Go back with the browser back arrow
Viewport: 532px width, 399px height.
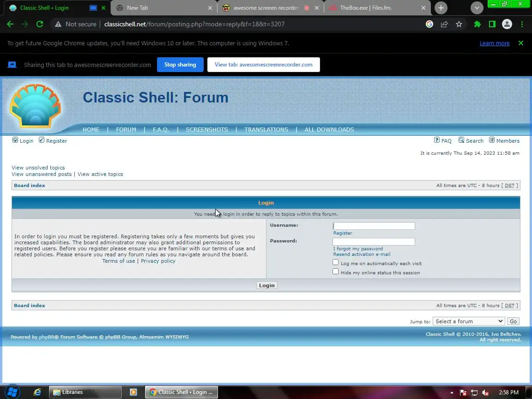pyautogui.click(x=10, y=24)
